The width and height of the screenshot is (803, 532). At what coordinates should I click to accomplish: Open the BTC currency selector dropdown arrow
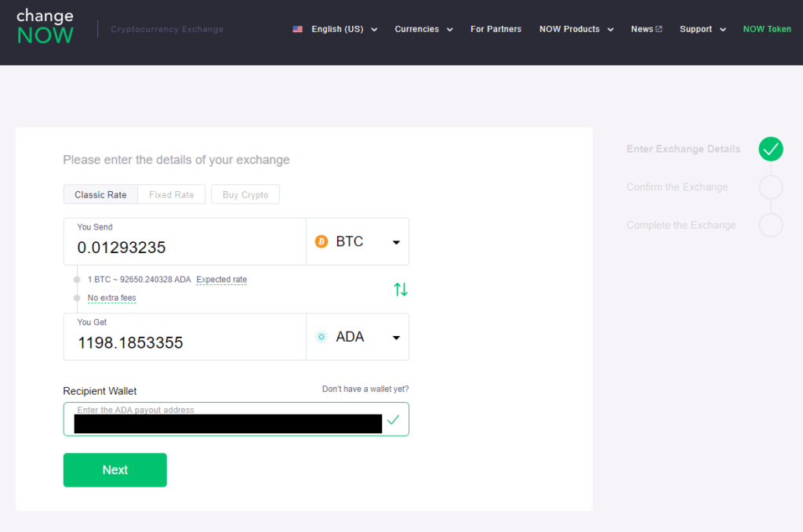pyautogui.click(x=396, y=242)
